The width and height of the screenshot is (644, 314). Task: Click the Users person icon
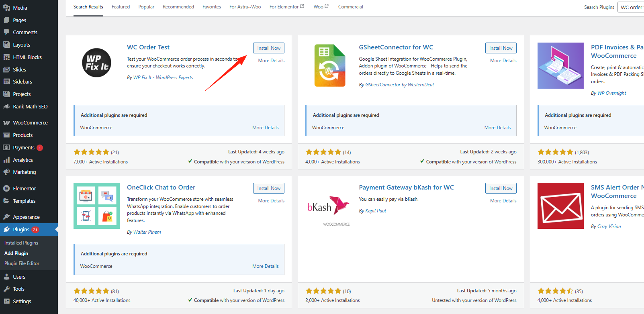[x=6, y=277]
